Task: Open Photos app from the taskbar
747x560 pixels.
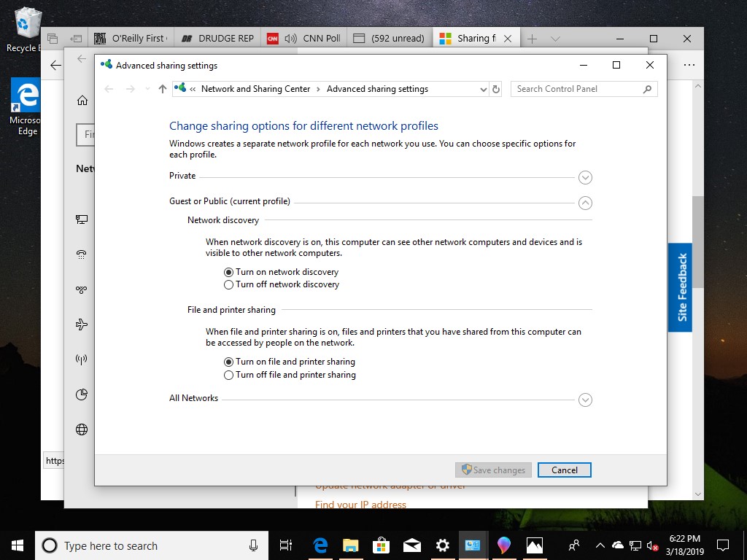Action: pos(534,545)
